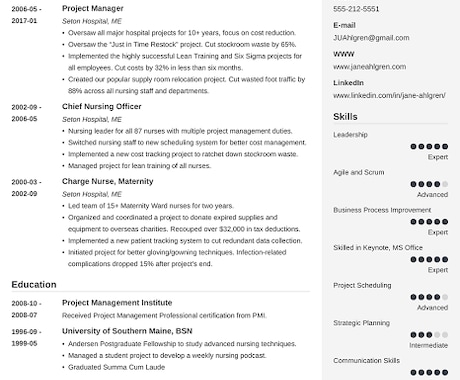Click the Business Process Improvement rating dots

[429, 222]
